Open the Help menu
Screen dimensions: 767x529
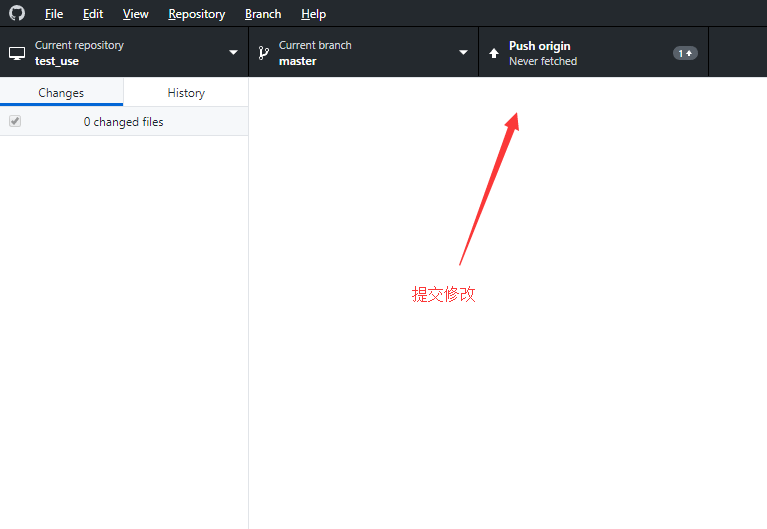point(313,14)
